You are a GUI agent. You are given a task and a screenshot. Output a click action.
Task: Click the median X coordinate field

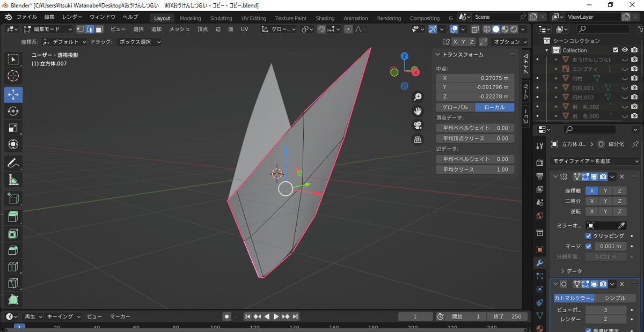click(x=475, y=78)
